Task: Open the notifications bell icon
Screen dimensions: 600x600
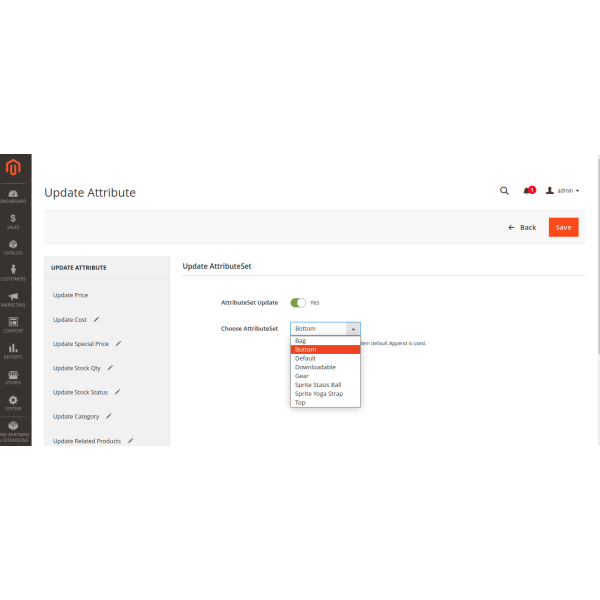Action: pos(528,190)
